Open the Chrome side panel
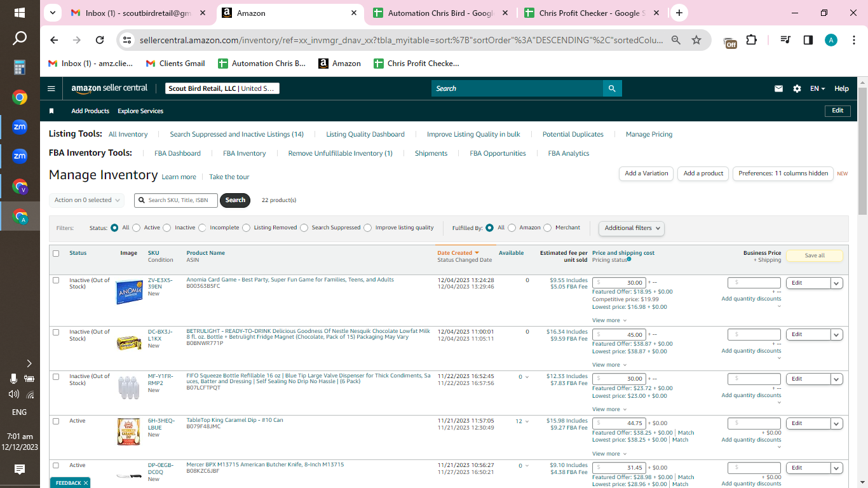The height and width of the screenshot is (488, 868). point(808,40)
